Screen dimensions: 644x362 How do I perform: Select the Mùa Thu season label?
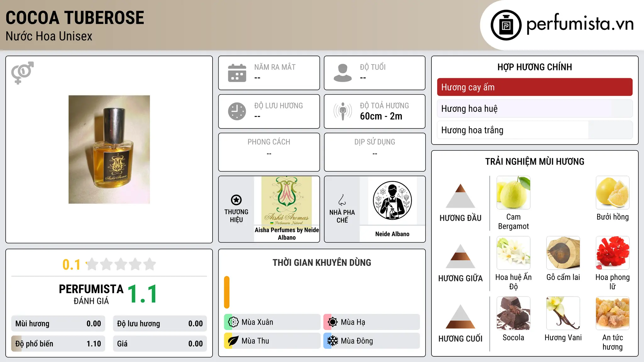coord(255,341)
